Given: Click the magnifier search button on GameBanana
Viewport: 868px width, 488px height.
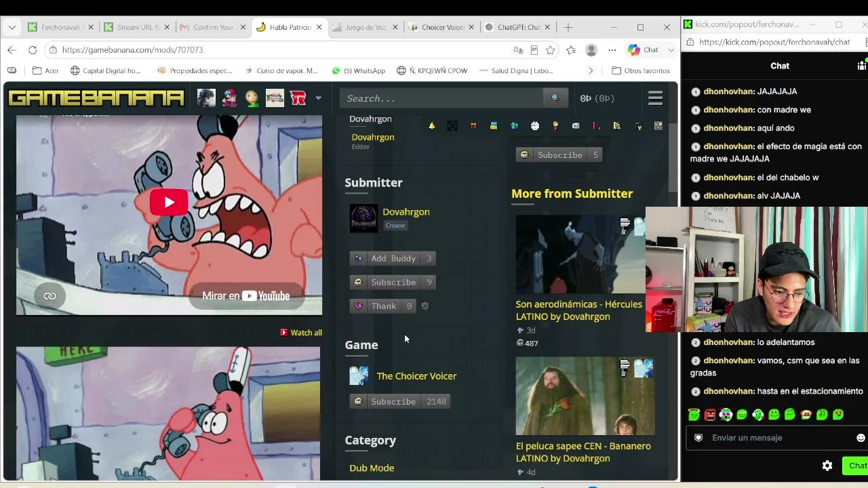Looking at the screenshot, I should tap(555, 98).
